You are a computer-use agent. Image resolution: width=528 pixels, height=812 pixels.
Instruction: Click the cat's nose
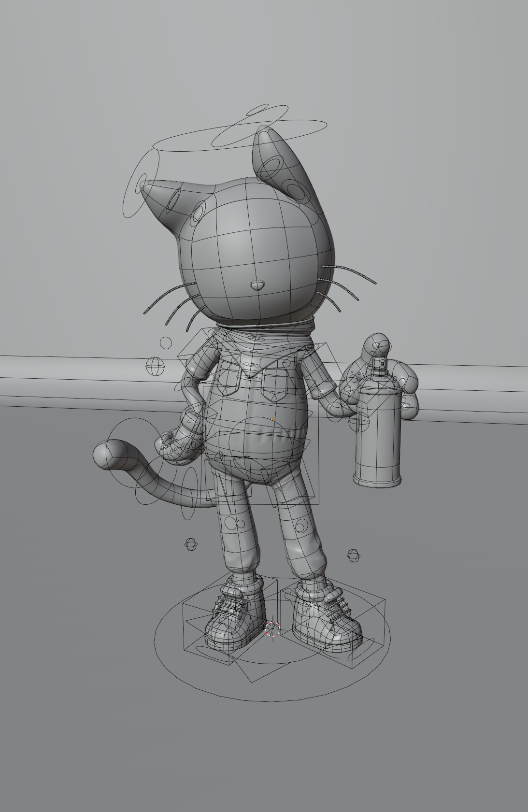(x=258, y=285)
